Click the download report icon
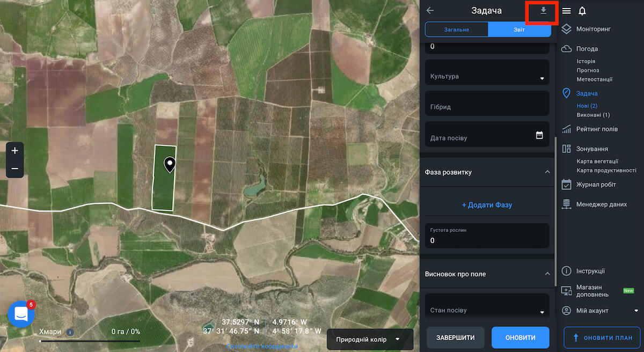Viewport: 644px width, 352px height. (543, 11)
